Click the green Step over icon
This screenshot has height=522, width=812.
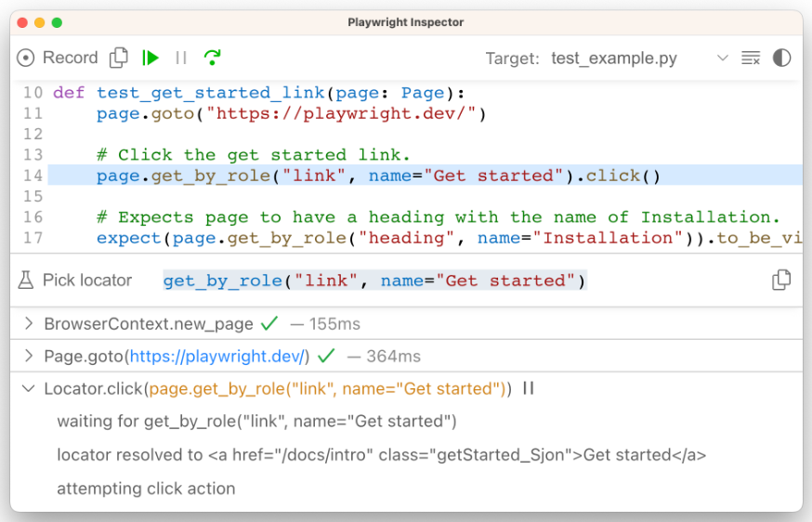point(213,58)
